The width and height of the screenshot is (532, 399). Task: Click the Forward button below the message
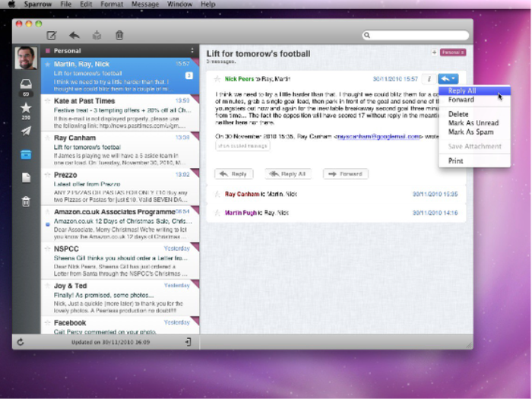click(346, 174)
